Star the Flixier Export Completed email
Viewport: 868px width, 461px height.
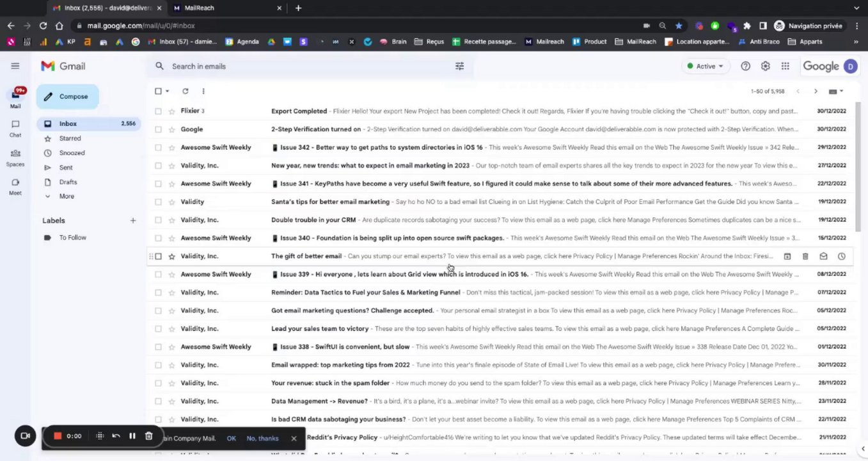tap(171, 111)
